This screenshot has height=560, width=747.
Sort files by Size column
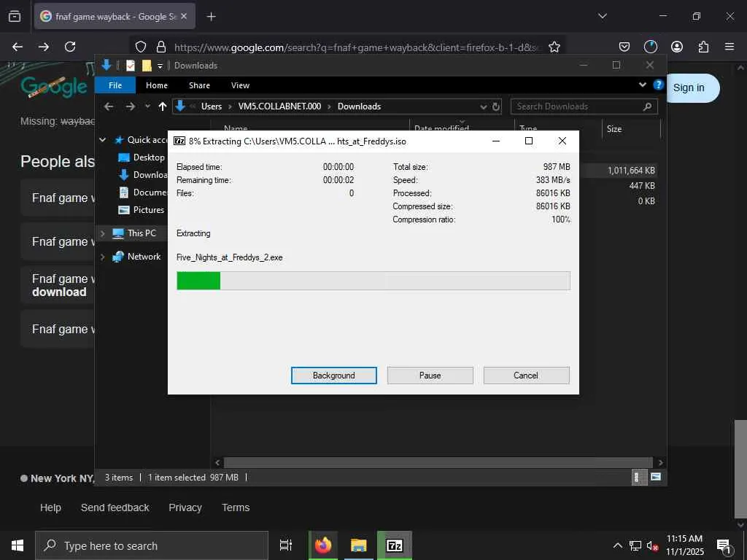(631, 128)
